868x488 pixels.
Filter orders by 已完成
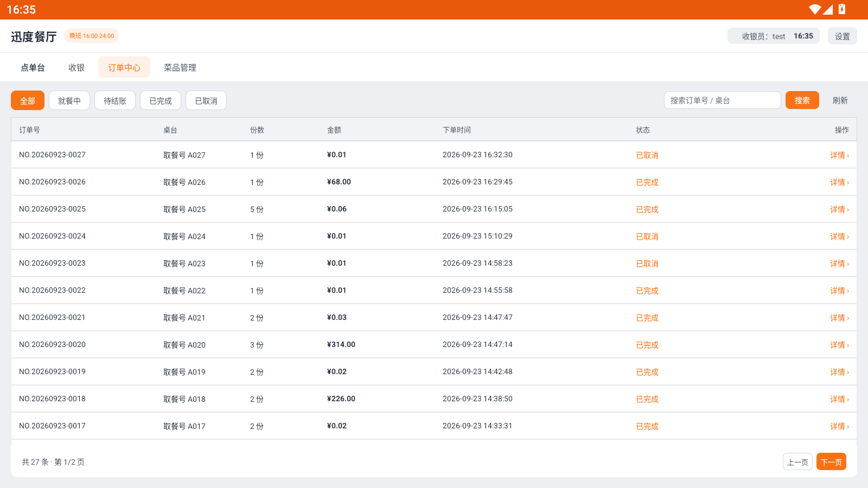coord(161,101)
